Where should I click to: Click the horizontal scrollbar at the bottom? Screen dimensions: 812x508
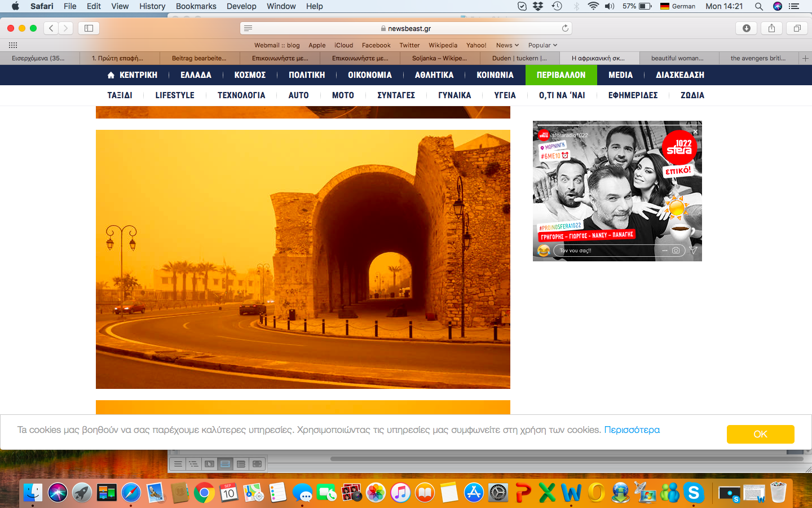click(564, 459)
